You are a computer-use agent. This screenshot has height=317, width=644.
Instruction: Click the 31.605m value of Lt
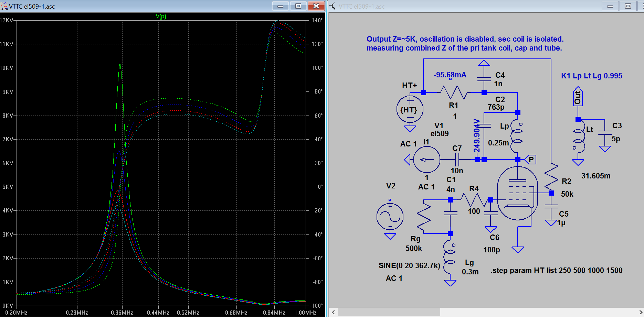pyautogui.click(x=596, y=176)
